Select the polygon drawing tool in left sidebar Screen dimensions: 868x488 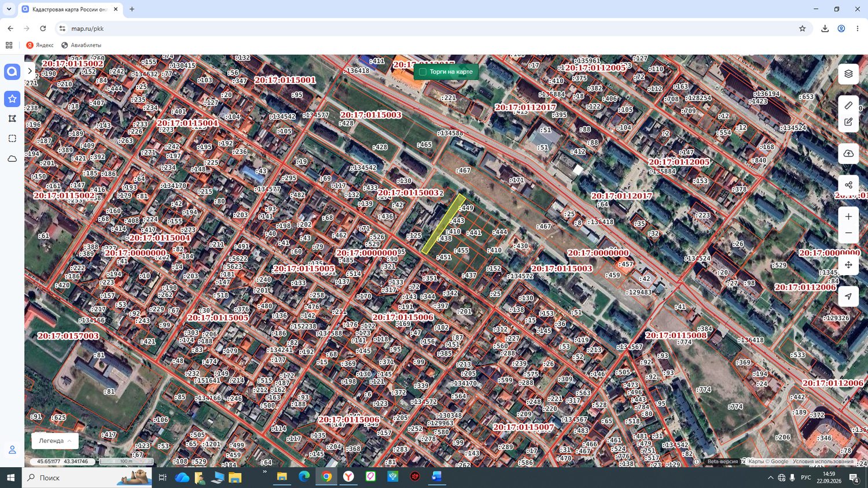tap(12, 119)
